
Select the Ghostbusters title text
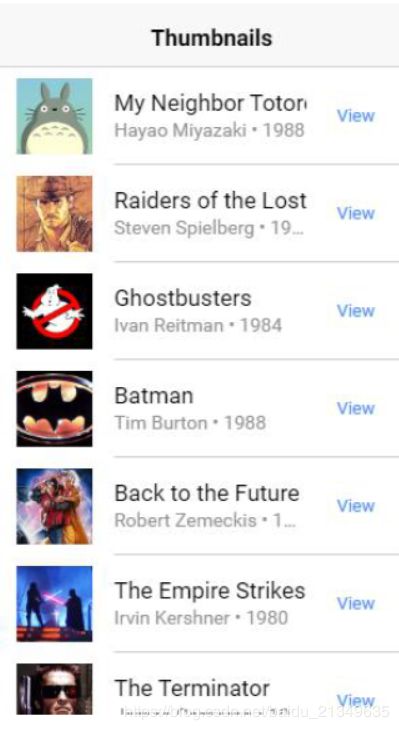click(x=183, y=298)
